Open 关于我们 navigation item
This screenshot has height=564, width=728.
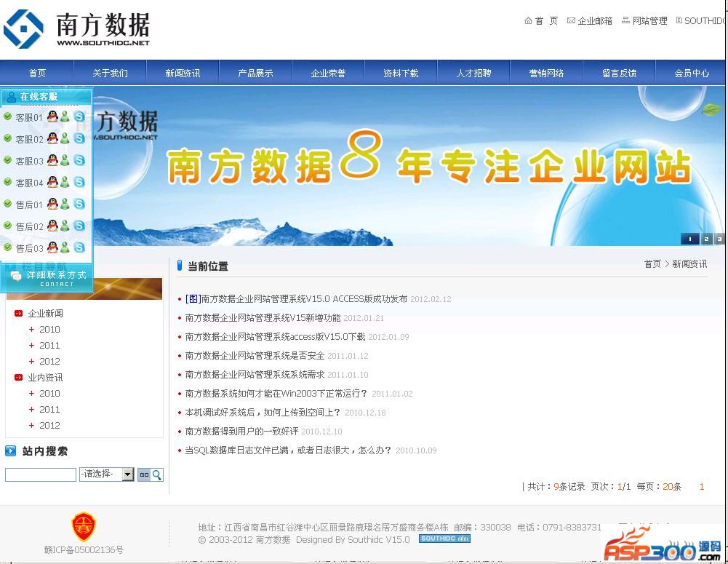[x=110, y=73]
